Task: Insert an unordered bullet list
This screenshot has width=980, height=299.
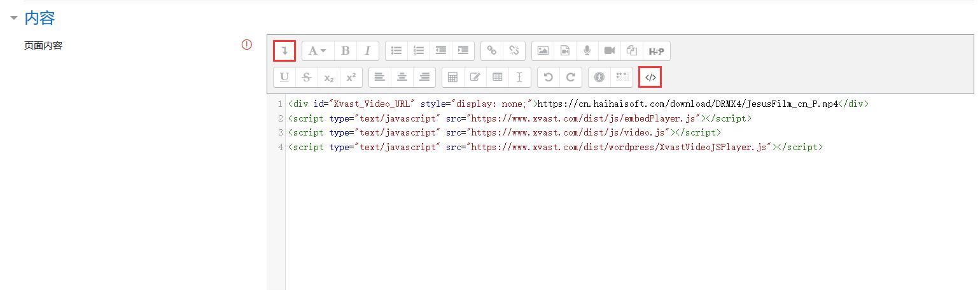Action: pyautogui.click(x=396, y=51)
